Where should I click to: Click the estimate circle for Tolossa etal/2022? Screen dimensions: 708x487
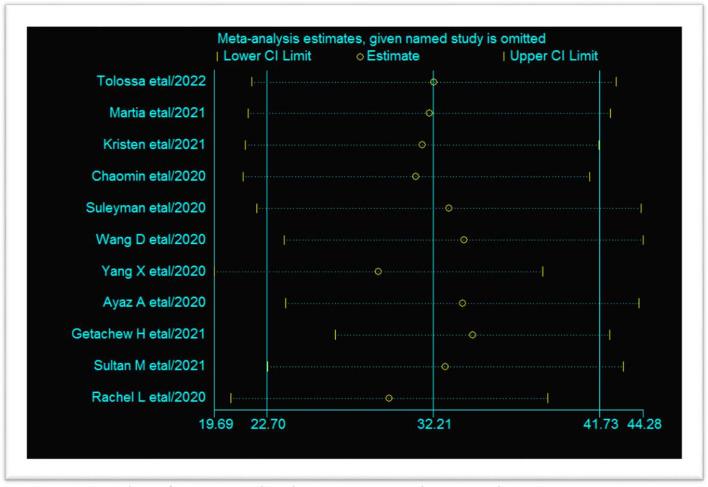(433, 82)
